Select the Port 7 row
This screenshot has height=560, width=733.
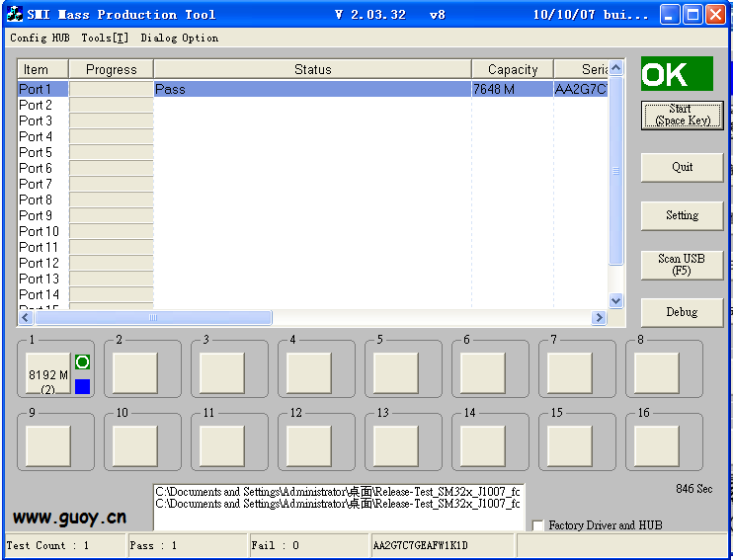[x=312, y=184]
